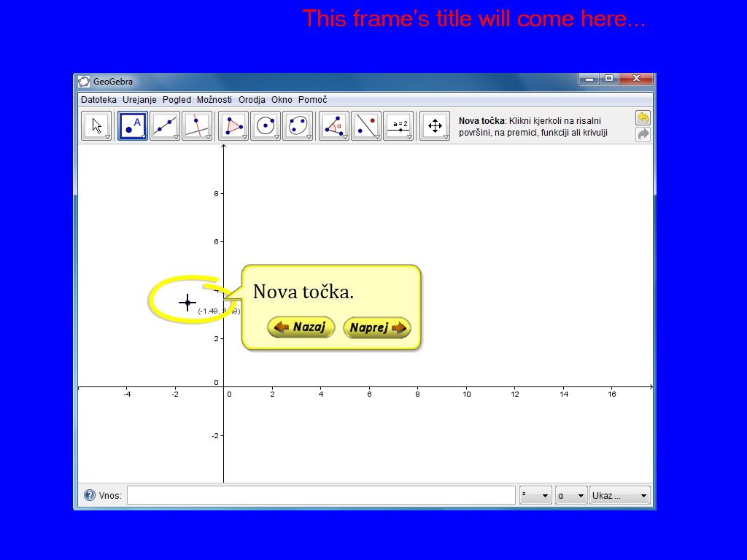Expand the Move tool dropdown triangle

pos(108,137)
